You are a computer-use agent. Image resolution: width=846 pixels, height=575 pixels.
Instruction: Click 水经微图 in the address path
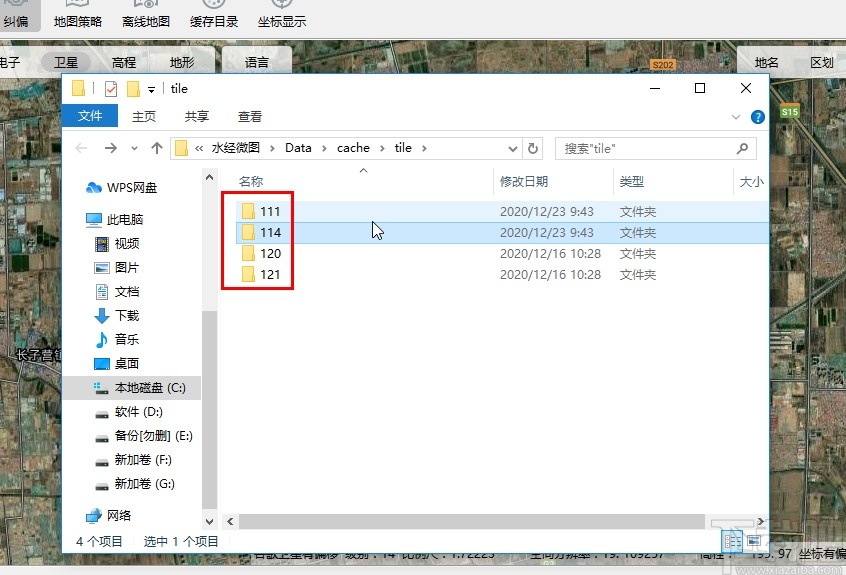point(235,148)
